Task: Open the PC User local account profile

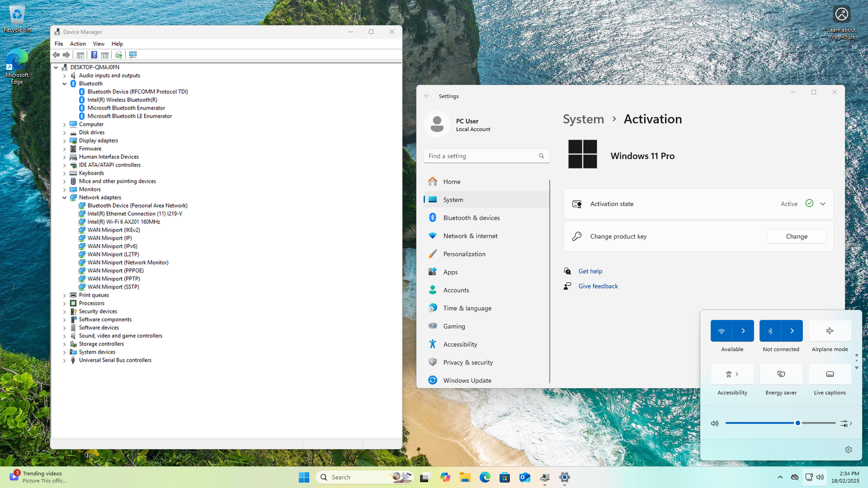Action: (x=459, y=125)
